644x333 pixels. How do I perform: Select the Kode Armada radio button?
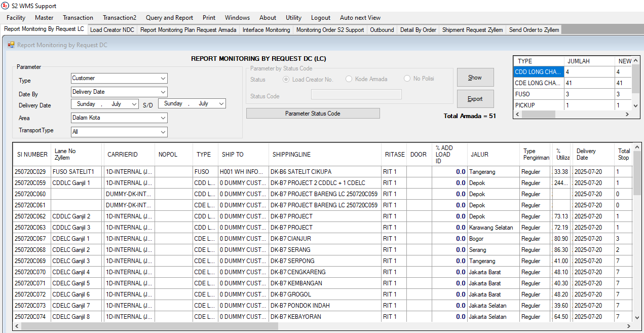[349, 79]
